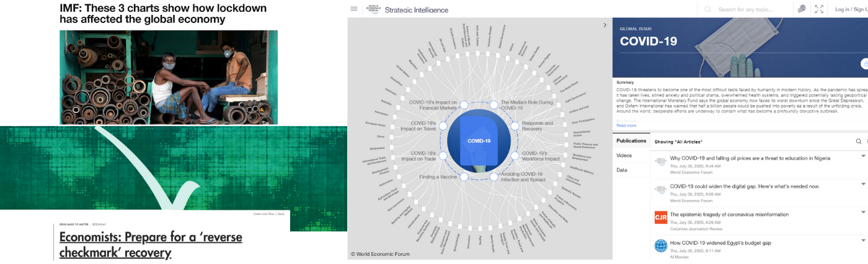Click the Strategic Intelligence title
The width and height of the screenshot is (868, 264).
click(x=417, y=9)
